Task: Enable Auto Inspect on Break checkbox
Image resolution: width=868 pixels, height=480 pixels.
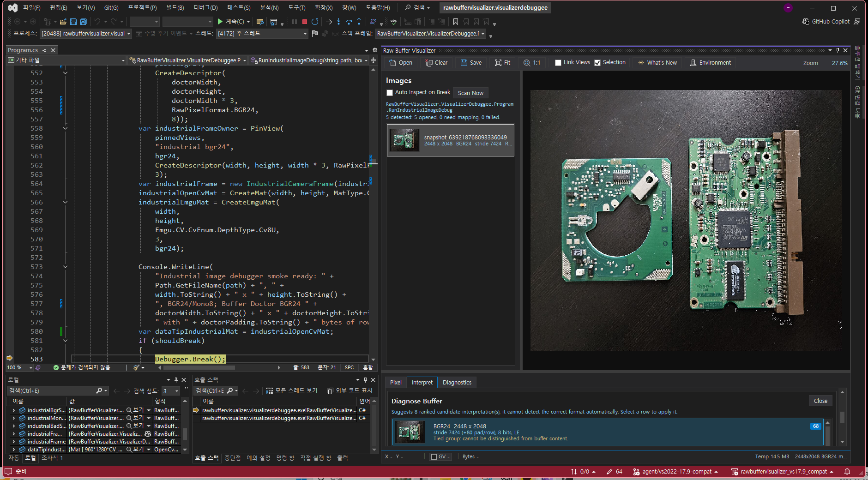Action: [x=390, y=93]
